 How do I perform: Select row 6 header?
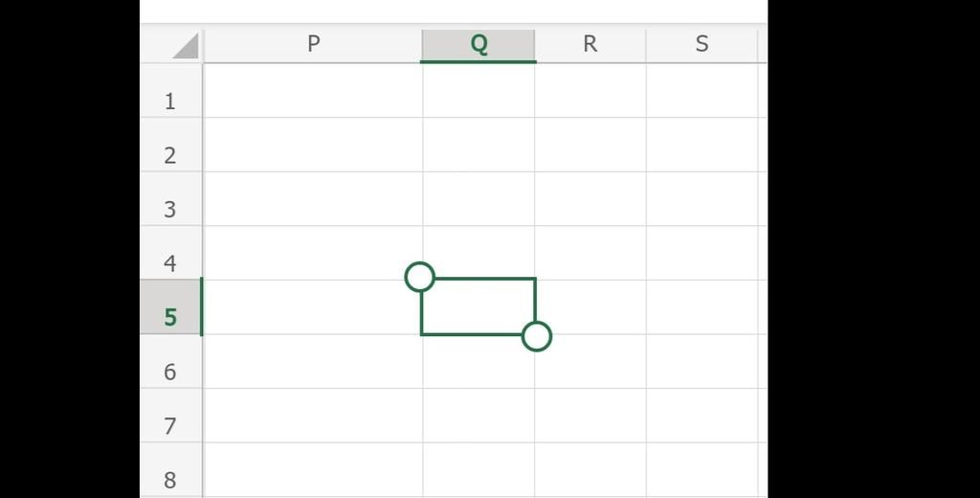(170, 372)
